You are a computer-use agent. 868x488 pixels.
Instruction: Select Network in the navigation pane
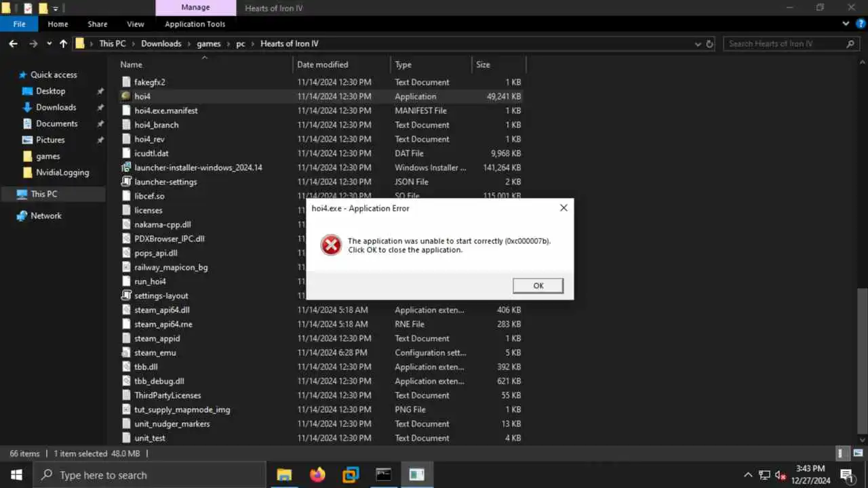pyautogui.click(x=45, y=216)
